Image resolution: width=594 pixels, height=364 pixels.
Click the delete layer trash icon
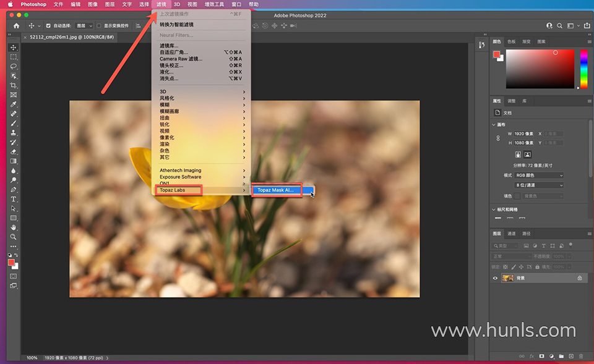581,357
